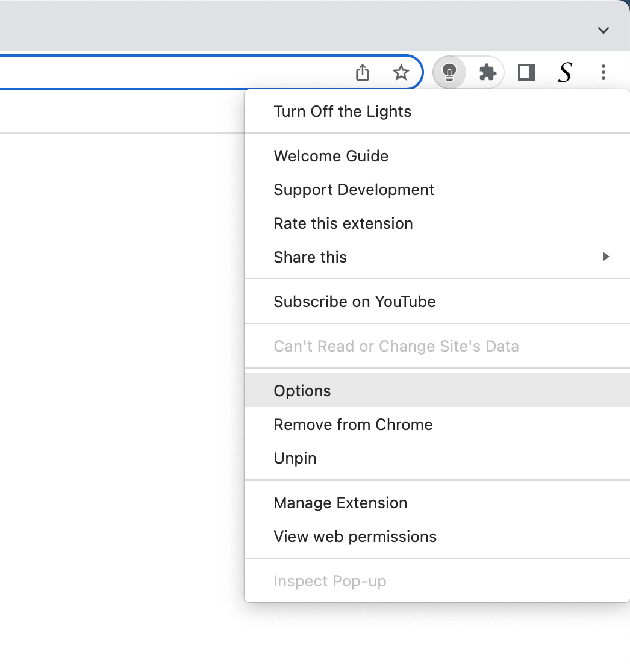Open Chrome's side panel icon
Screen dimensions: 630x672
point(525,72)
